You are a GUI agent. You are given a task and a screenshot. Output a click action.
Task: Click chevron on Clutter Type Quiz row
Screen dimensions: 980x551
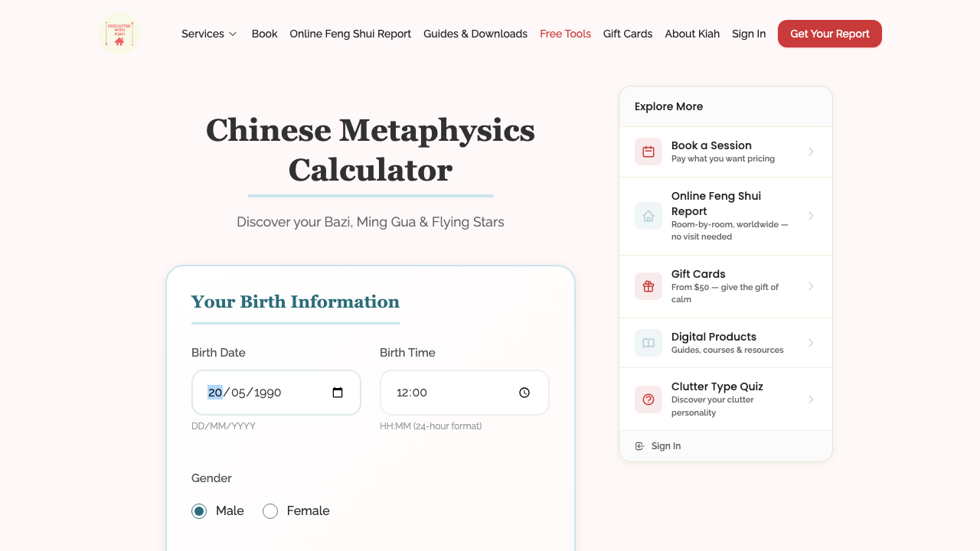click(x=811, y=399)
